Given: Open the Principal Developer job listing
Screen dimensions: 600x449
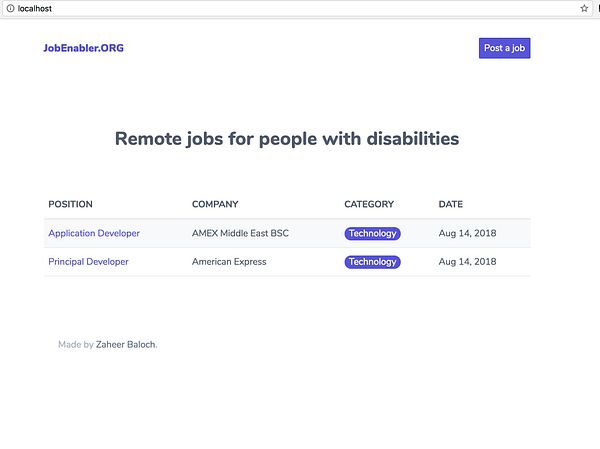Looking at the screenshot, I should pyautogui.click(x=88, y=262).
